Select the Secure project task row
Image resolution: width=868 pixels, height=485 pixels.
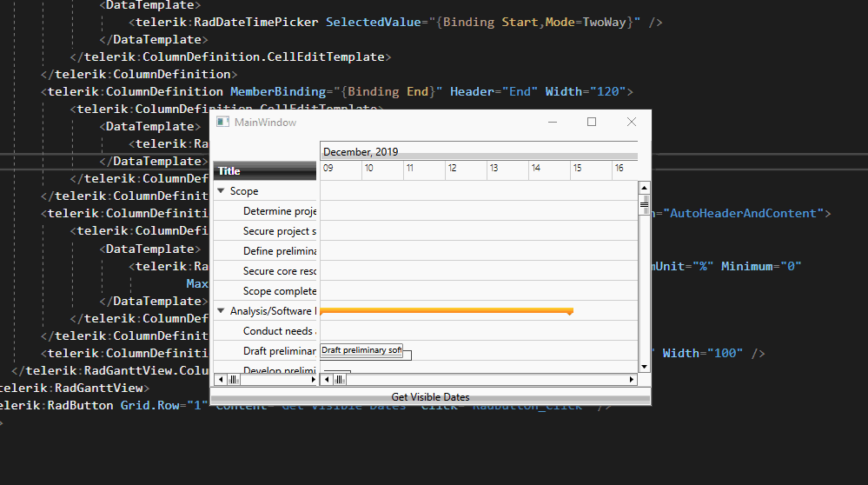tap(279, 231)
